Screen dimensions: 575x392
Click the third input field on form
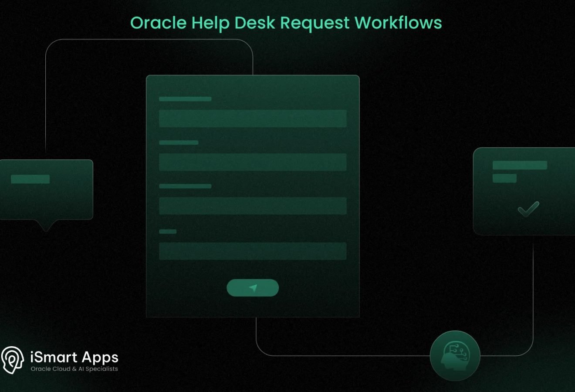(253, 206)
